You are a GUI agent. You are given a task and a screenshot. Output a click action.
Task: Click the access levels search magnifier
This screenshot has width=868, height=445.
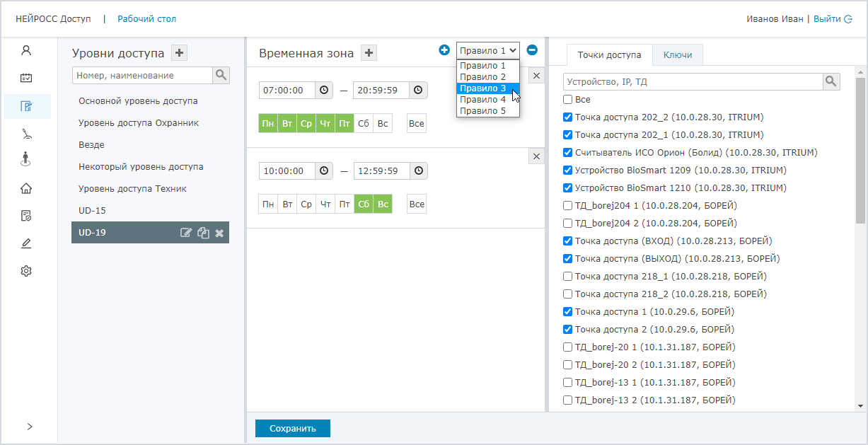click(x=221, y=75)
